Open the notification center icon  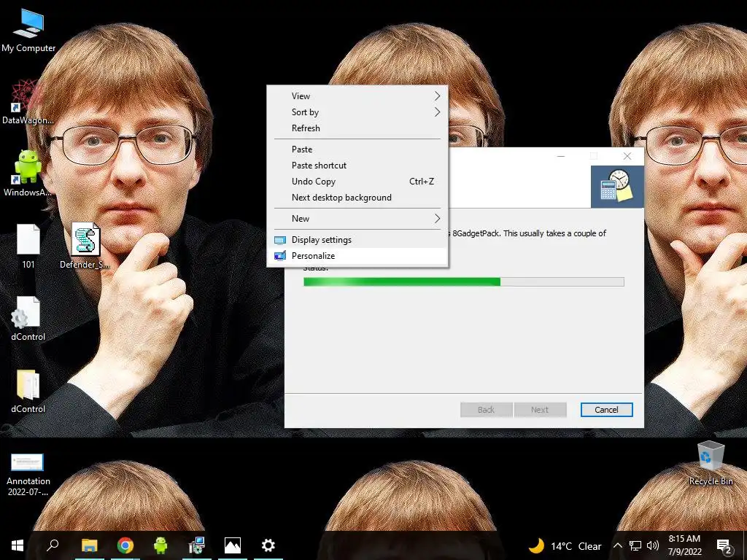724,546
